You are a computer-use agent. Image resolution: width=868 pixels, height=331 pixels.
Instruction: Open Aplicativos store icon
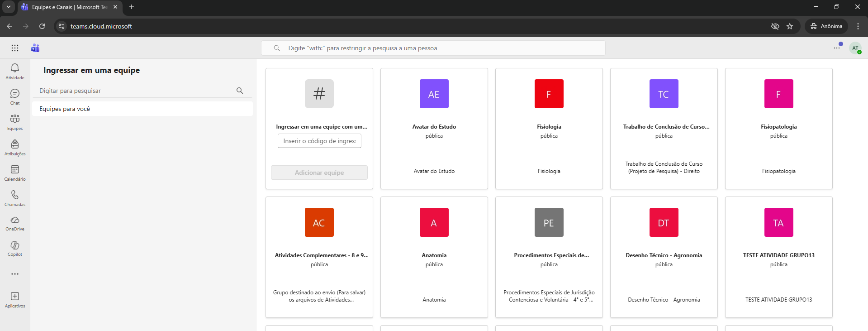tap(15, 297)
